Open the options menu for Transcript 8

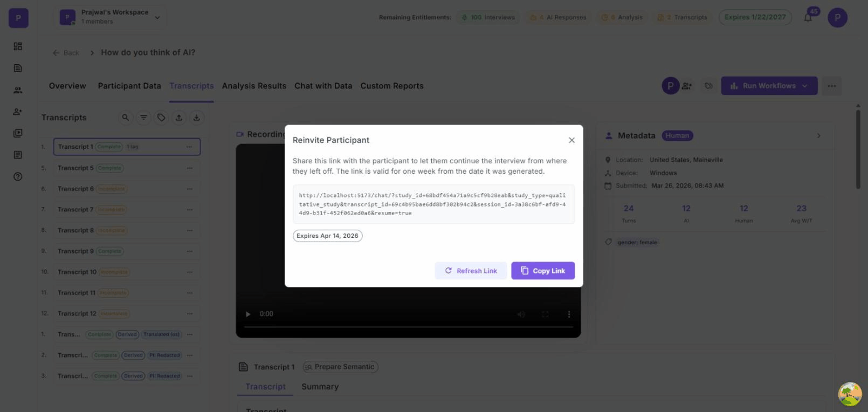click(x=189, y=230)
